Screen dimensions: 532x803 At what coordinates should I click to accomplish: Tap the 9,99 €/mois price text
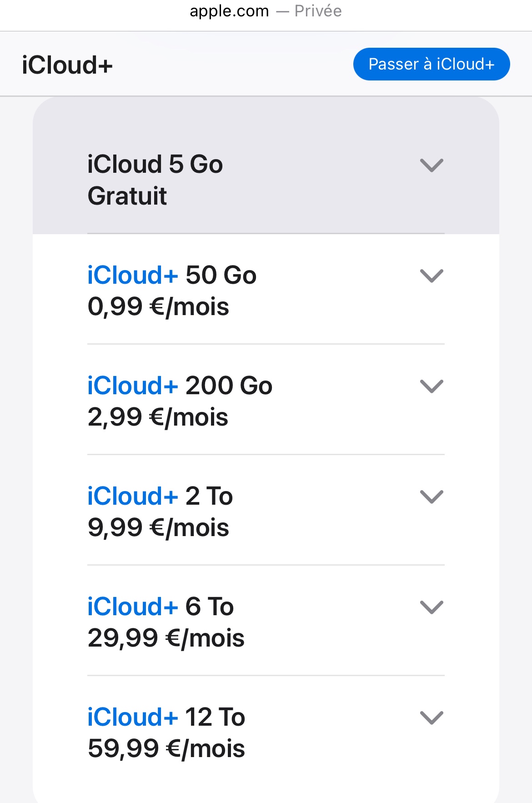(158, 528)
